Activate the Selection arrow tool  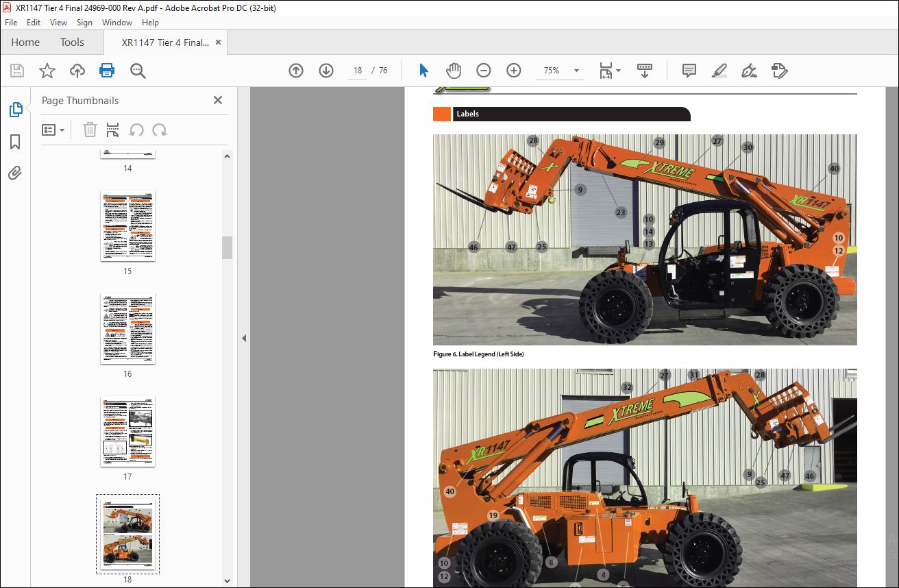pyautogui.click(x=423, y=71)
